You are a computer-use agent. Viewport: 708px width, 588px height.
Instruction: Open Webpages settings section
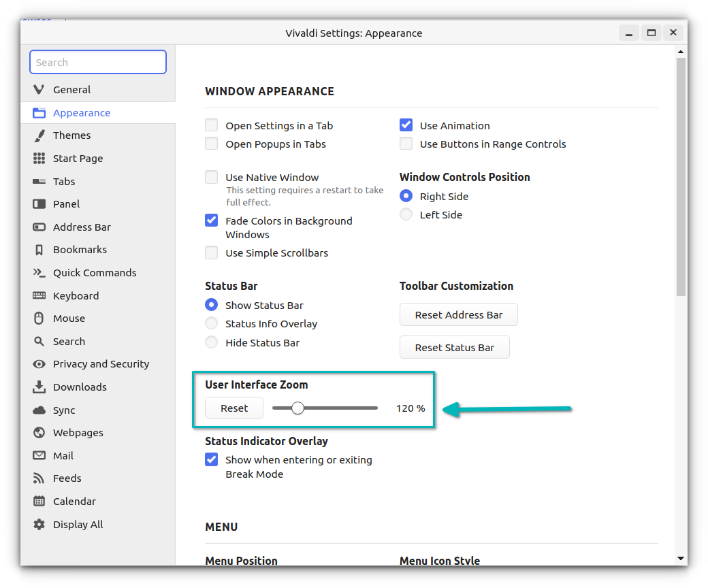click(x=98, y=433)
